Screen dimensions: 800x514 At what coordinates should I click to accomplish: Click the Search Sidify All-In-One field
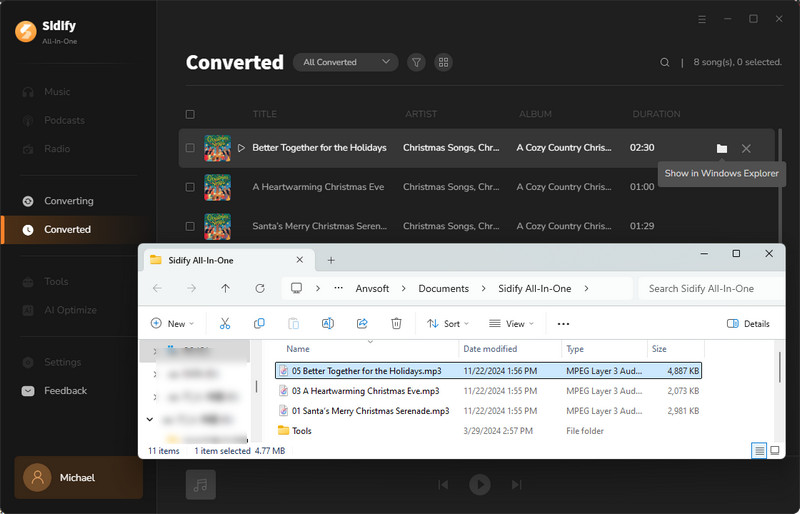pyautogui.click(x=711, y=289)
